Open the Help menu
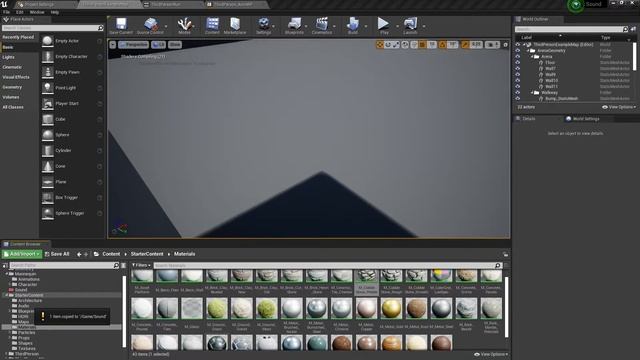This screenshot has height=360, width=640. 55,12
